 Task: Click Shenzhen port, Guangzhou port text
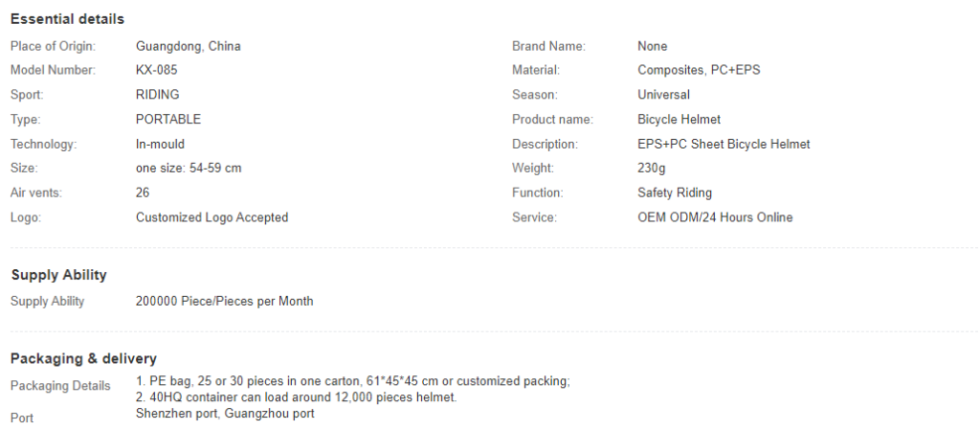pos(225,414)
